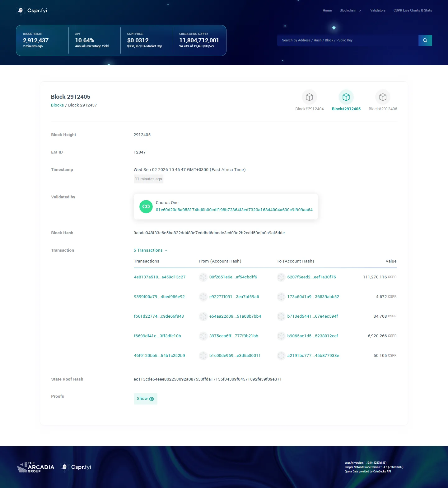Click the 50.105 CSPR value
This screenshot has width=448, height=488.
pos(385,356)
